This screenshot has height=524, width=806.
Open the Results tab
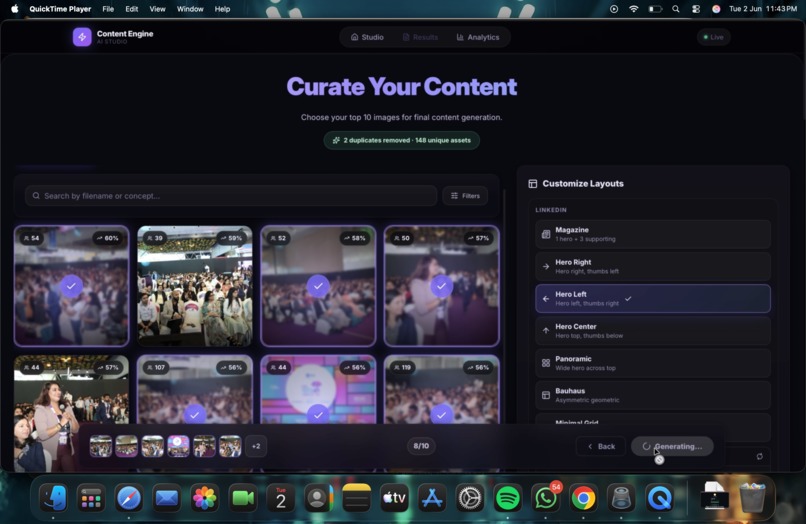click(x=420, y=37)
